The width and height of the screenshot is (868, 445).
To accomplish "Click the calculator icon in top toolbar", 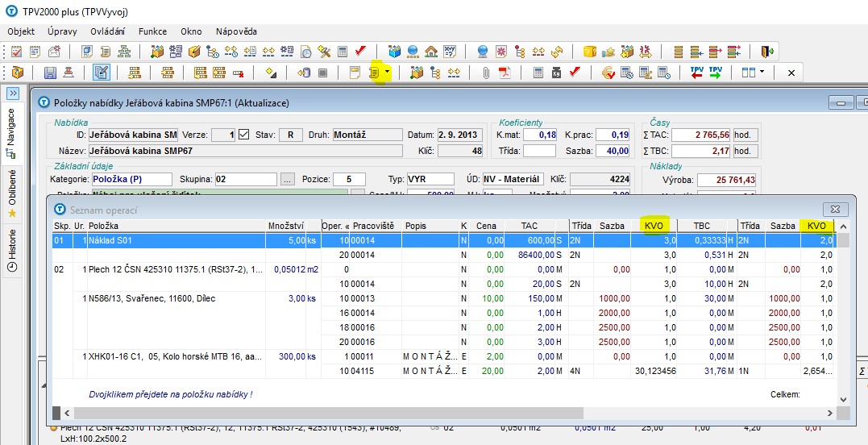I will click(x=343, y=52).
